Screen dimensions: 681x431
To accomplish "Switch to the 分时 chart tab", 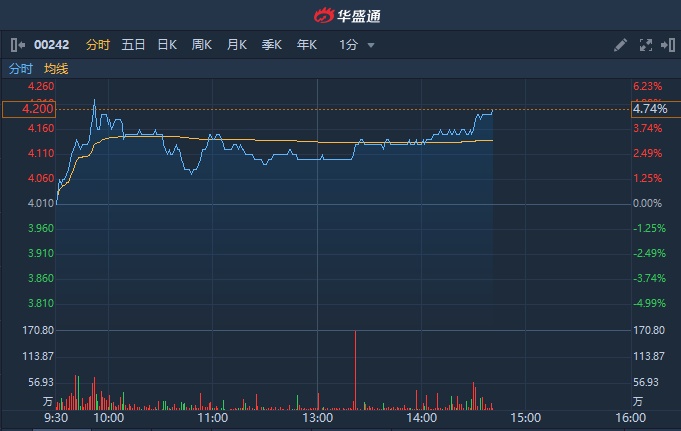I will point(97,45).
